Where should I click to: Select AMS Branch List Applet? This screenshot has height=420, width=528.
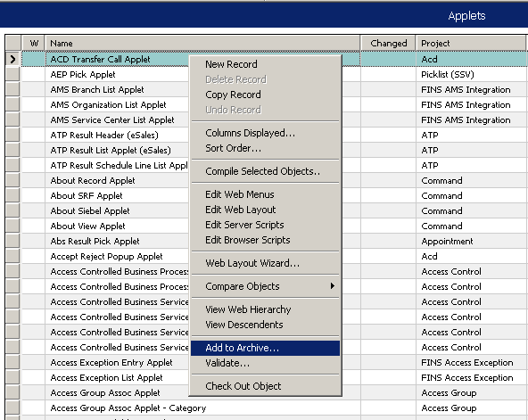(97, 89)
